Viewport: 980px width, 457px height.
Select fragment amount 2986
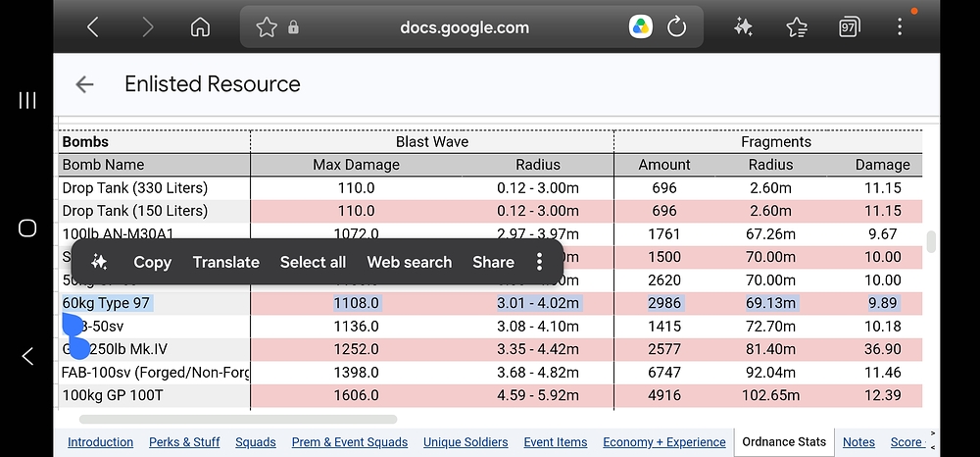pos(664,303)
